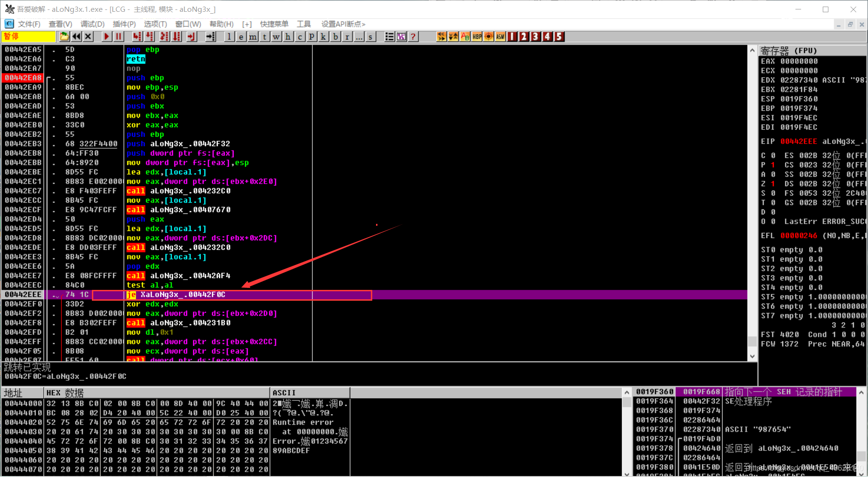The width and height of the screenshot is (868, 477).
Task: Click the EAX register value 00000000
Action: coord(799,61)
